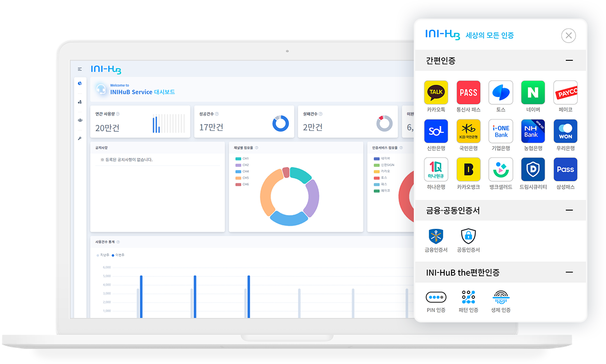Viewport: 606px width, 364px height.
Task: Select the 공동인증서 certificate icon
Action: pyautogui.click(x=468, y=236)
